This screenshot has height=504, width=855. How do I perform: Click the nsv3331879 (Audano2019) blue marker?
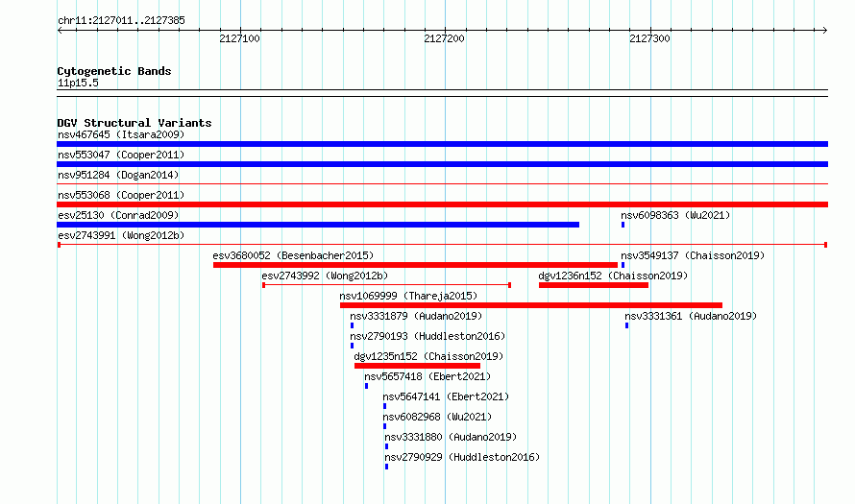point(352,325)
